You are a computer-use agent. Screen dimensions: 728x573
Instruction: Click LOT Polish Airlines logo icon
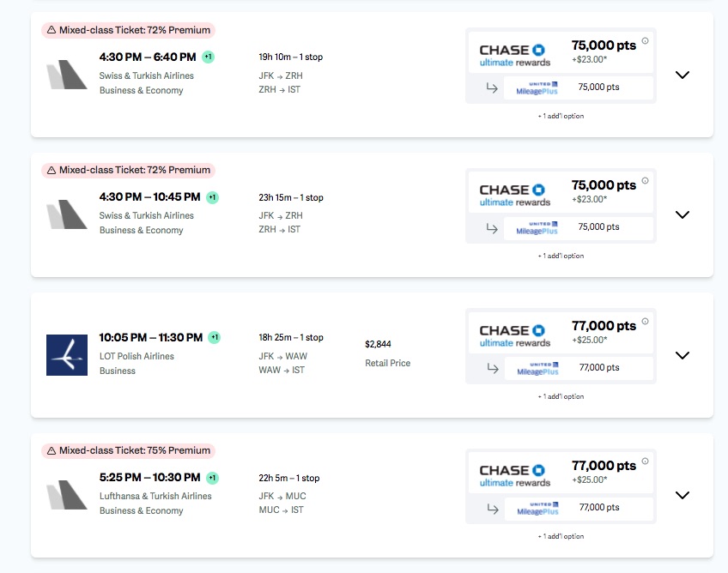pyautogui.click(x=67, y=355)
